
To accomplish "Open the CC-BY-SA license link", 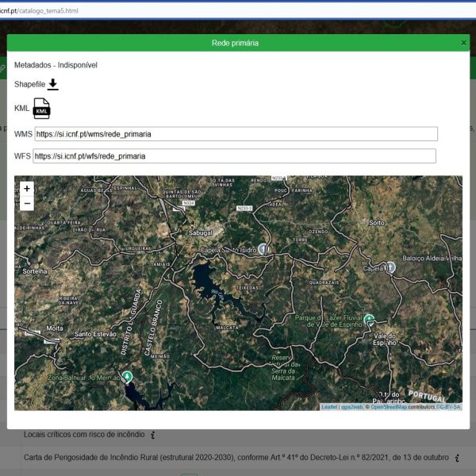I will pyautogui.click(x=448, y=407).
